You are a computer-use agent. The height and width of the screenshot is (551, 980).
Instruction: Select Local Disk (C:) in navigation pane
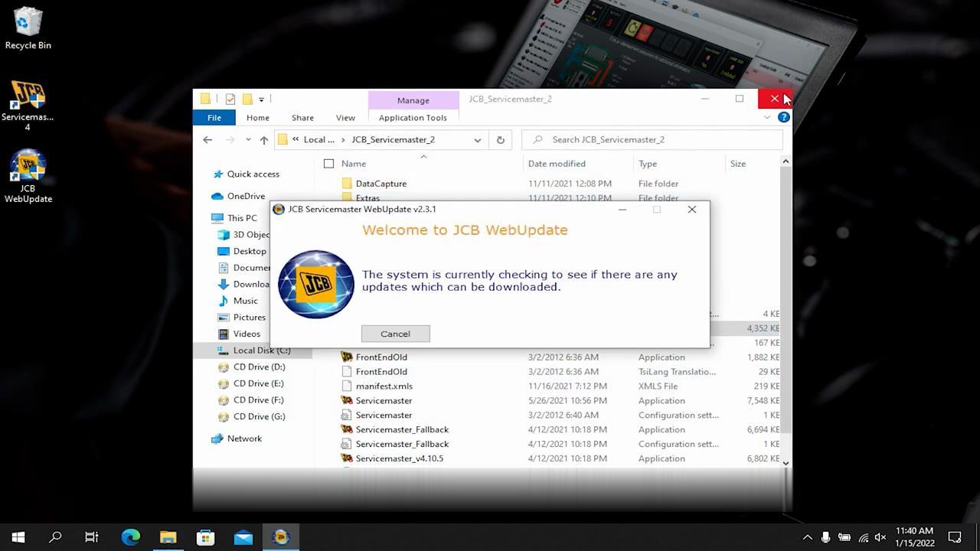coord(262,350)
